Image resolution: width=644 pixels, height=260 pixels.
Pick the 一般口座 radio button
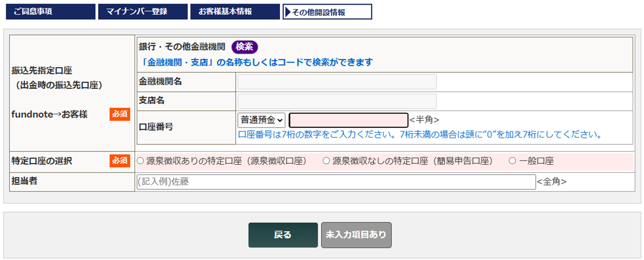pyautogui.click(x=512, y=161)
